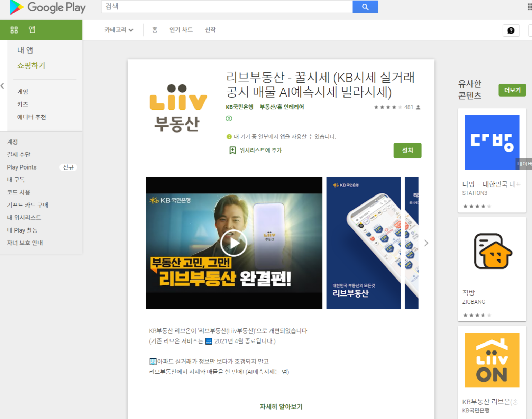Click the blue search magnifier button

(x=365, y=7)
